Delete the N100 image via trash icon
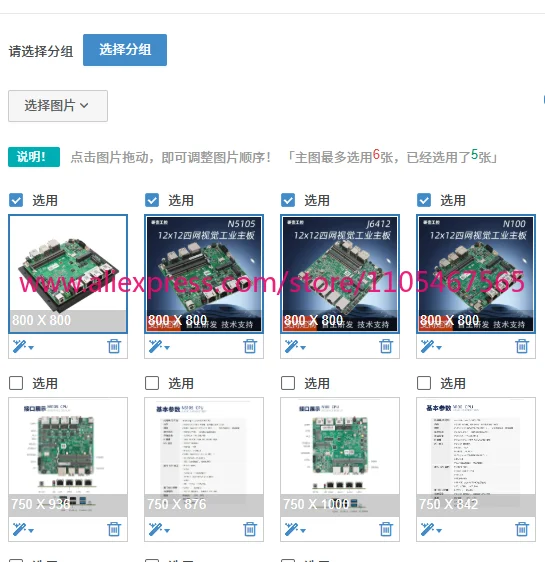This screenshot has width=545, height=562. pyautogui.click(x=522, y=346)
